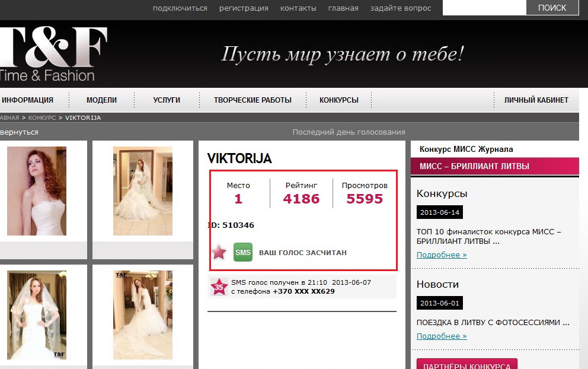The width and height of the screenshot is (588, 369).
Task: Click ВАШ ГОЛОС ЗАСЧИТАН text
Action: (303, 253)
